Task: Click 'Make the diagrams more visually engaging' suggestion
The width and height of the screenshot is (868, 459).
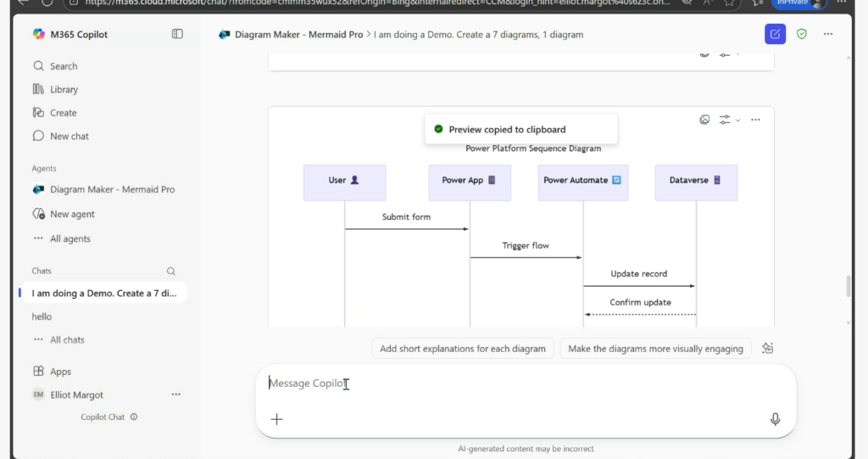Action: click(x=655, y=349)
